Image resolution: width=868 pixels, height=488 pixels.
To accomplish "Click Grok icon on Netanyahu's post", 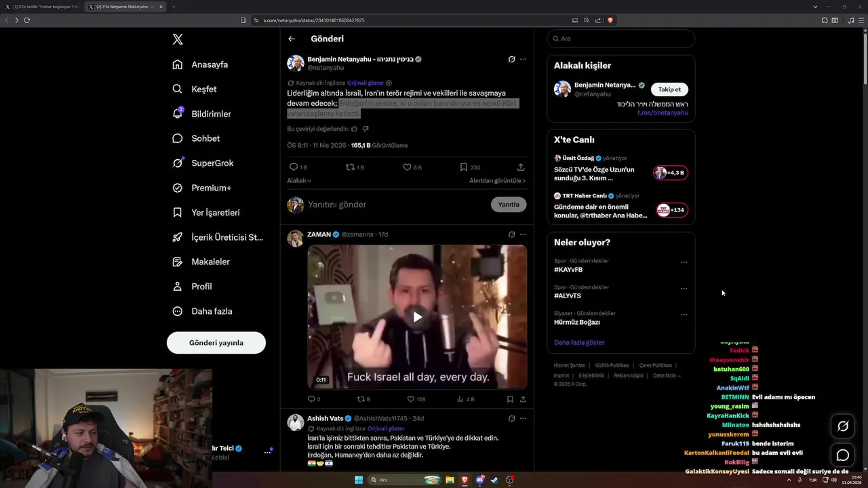I will pos(512,60).
